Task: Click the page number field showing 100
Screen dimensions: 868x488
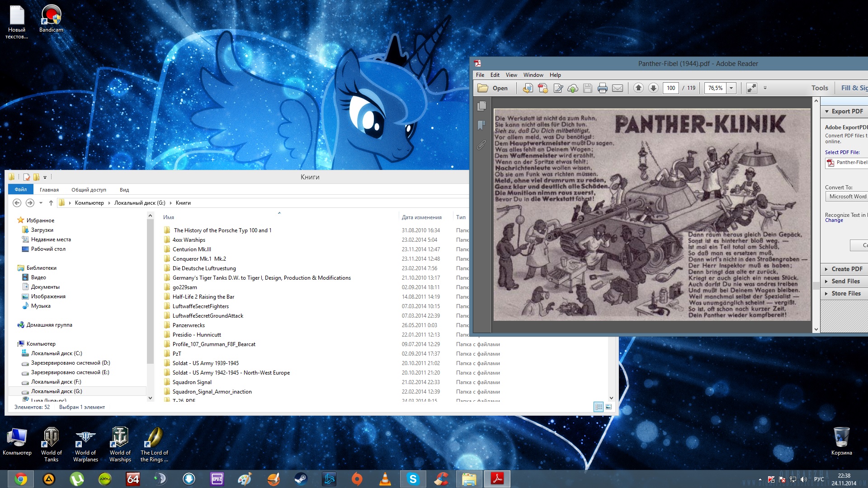Action: pos(671,88)
